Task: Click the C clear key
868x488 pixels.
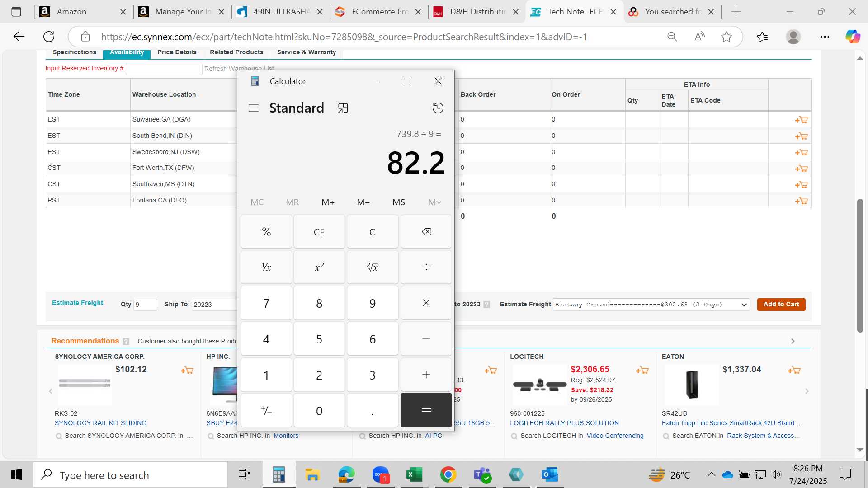Action: [373, 232]
